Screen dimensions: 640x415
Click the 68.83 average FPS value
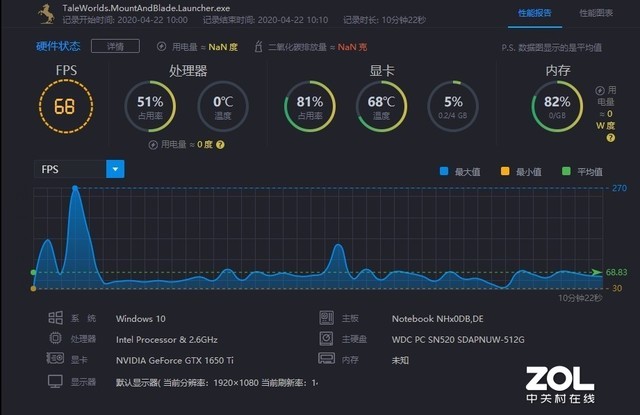tap(616, 272)
